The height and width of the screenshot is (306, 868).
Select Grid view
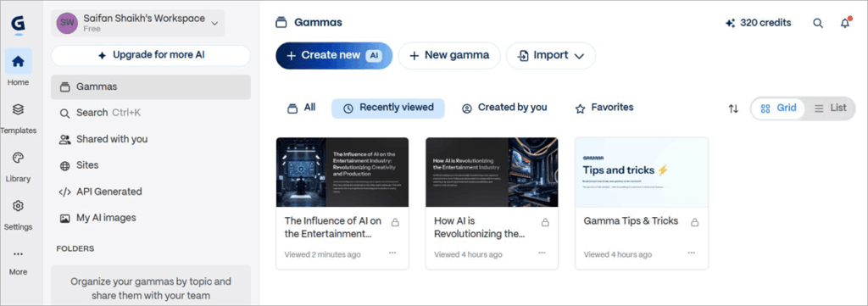pos(778,108)
